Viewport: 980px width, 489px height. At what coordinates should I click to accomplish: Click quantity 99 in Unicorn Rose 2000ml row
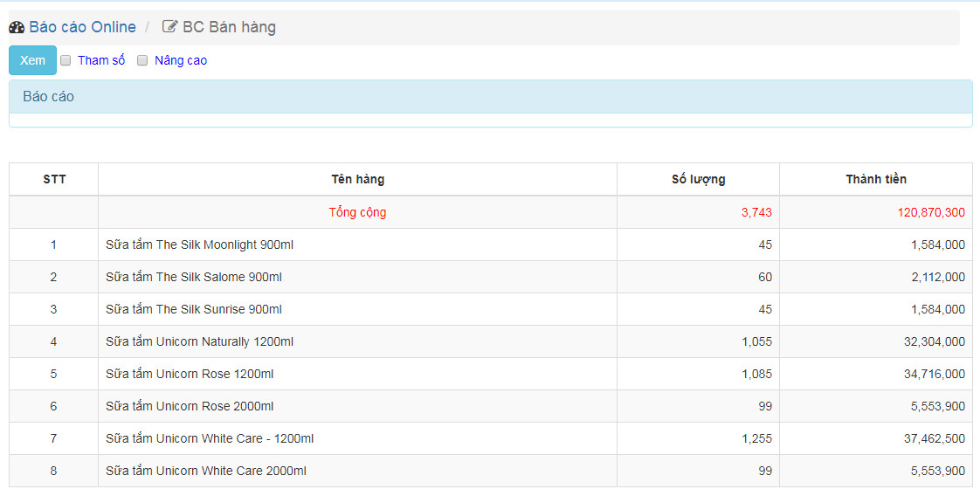pos(765,406)
